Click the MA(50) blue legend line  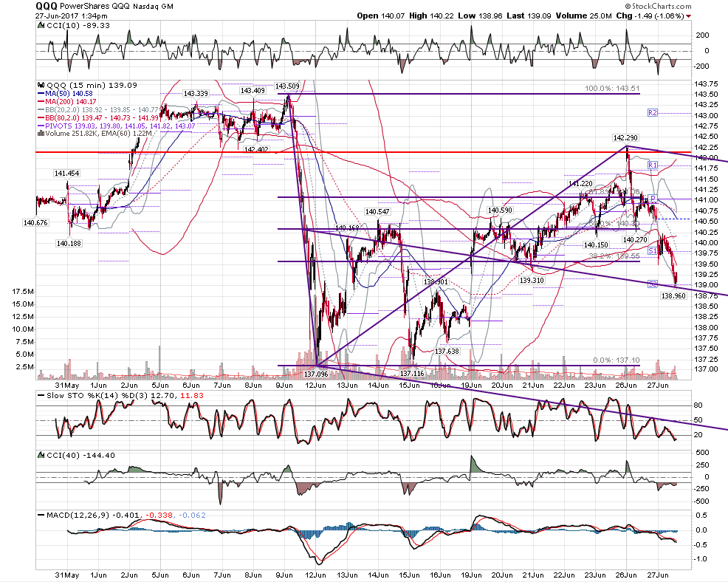point(41,94)
